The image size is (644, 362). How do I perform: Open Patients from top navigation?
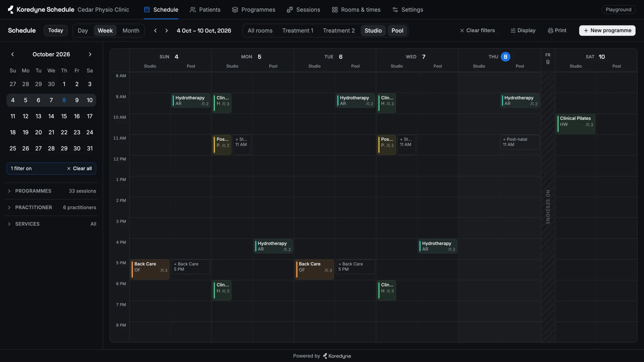point(205,10)
